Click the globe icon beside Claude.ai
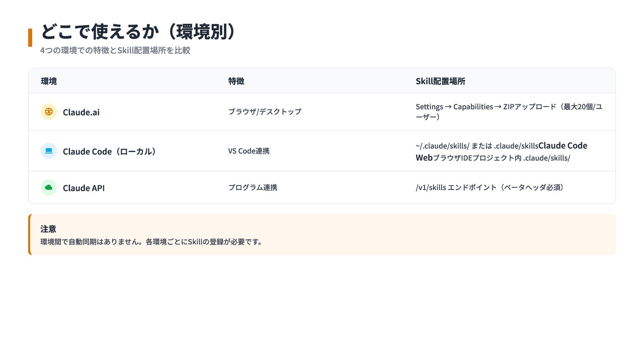 (49, 112)
